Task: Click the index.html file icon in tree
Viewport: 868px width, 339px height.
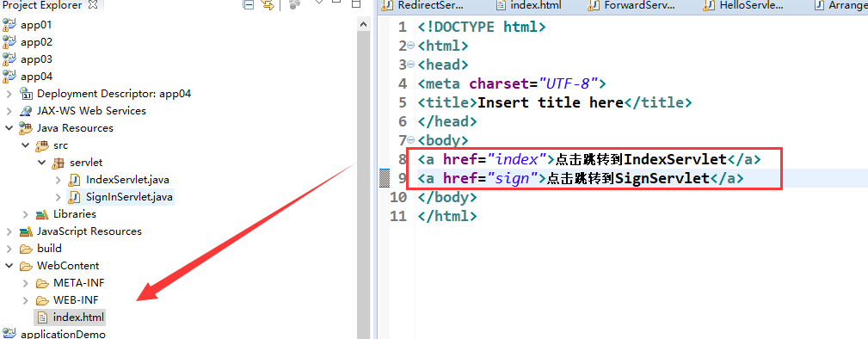Action: point(42,317)
